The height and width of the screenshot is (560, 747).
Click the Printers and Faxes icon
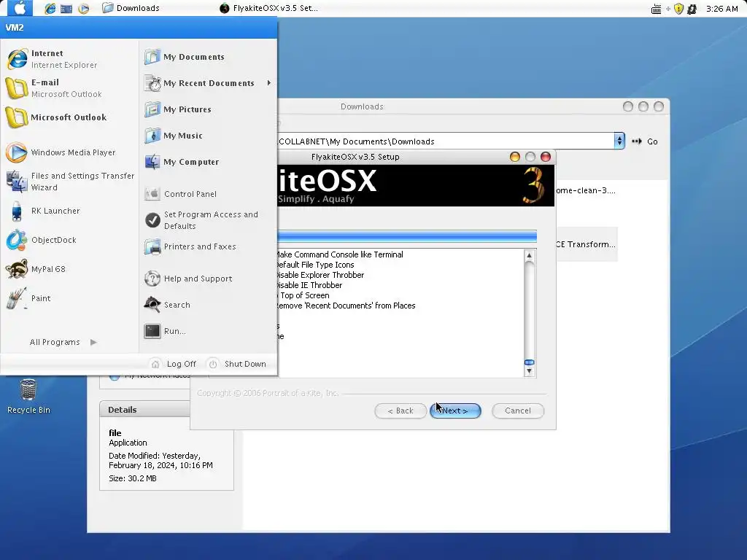pyautogui.click(x=152, y=246)
